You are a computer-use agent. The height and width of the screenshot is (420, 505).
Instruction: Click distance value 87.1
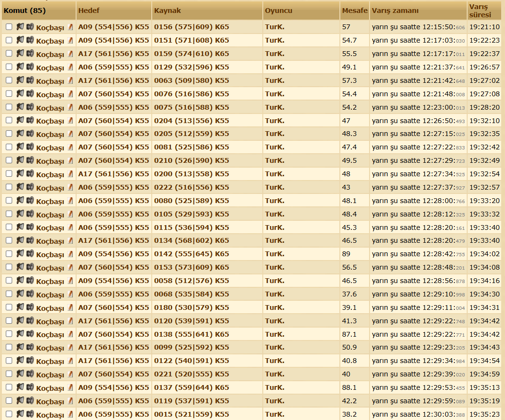click(349, 334)
